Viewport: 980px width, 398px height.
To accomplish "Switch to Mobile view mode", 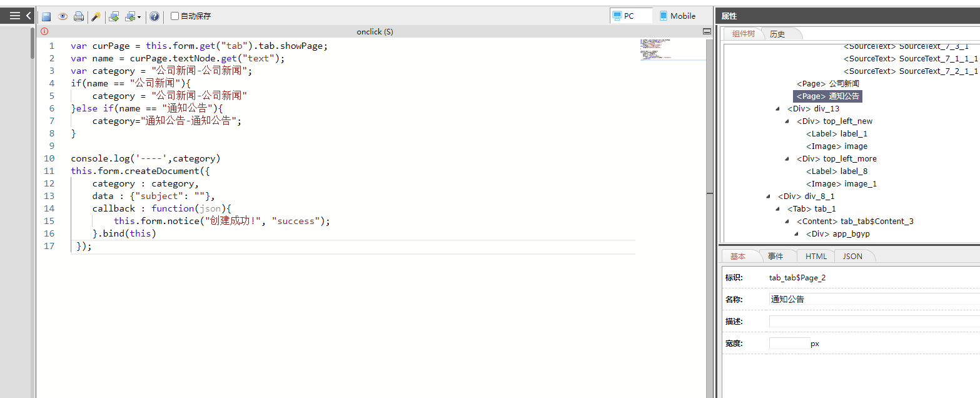I will 677,16.
